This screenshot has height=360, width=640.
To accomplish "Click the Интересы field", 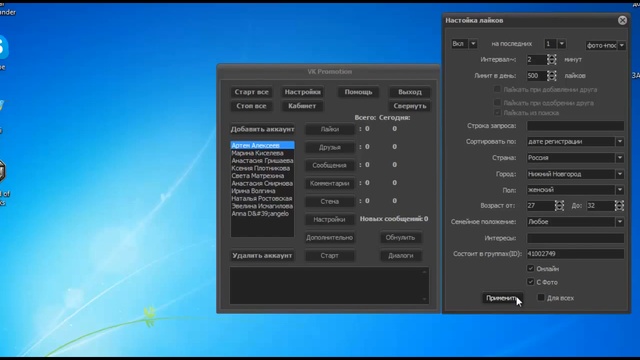I will (576, 238).
